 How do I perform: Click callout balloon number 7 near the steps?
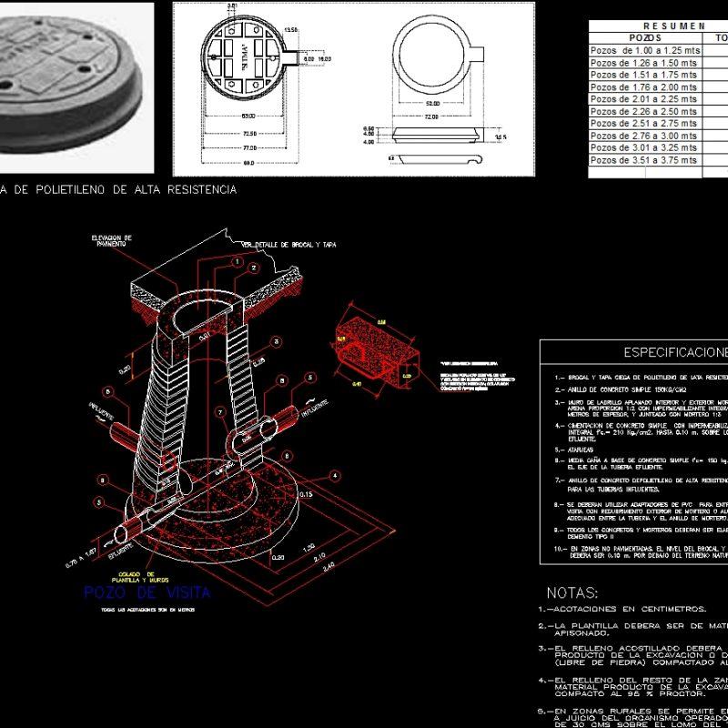click(x=219, y=410)
